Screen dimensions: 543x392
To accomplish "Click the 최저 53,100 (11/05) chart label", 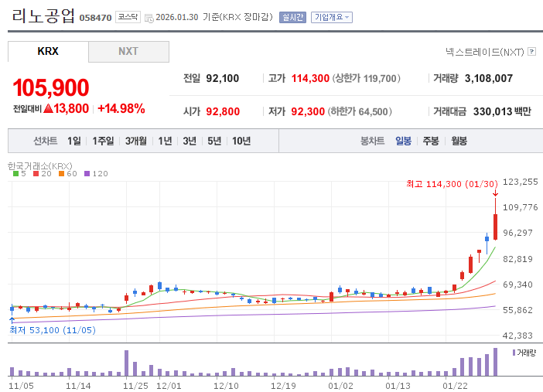I will (x=53, y=330).
